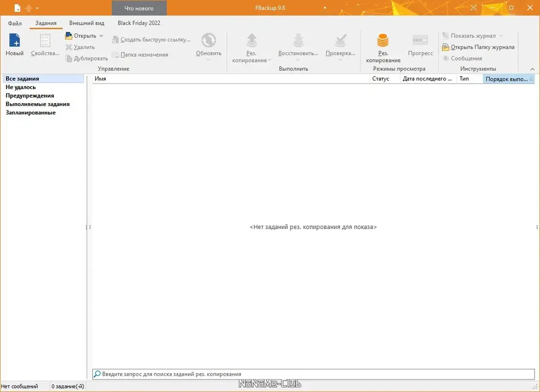Viewport: 540px width, 392px height.
Task: Click the Открыть folder icon
Action: pyautogui.click(x=69, y=36)
